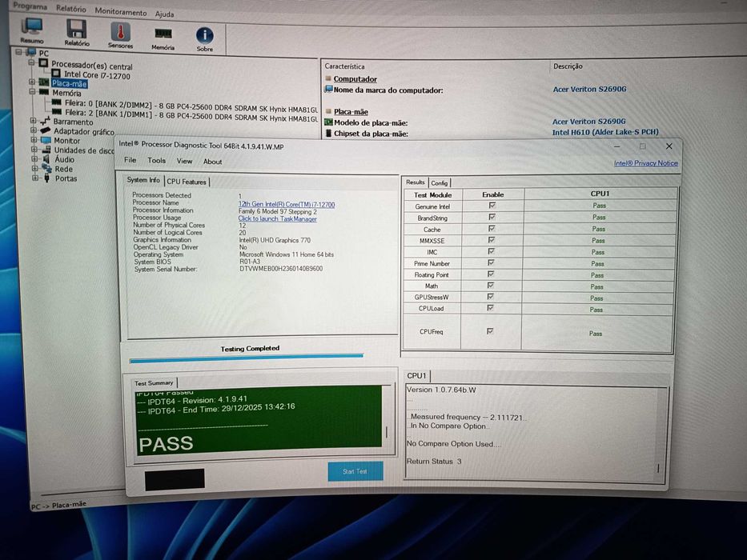Switch to the CPU Features tab
The image size is (747, 560).
pos(187,182)
